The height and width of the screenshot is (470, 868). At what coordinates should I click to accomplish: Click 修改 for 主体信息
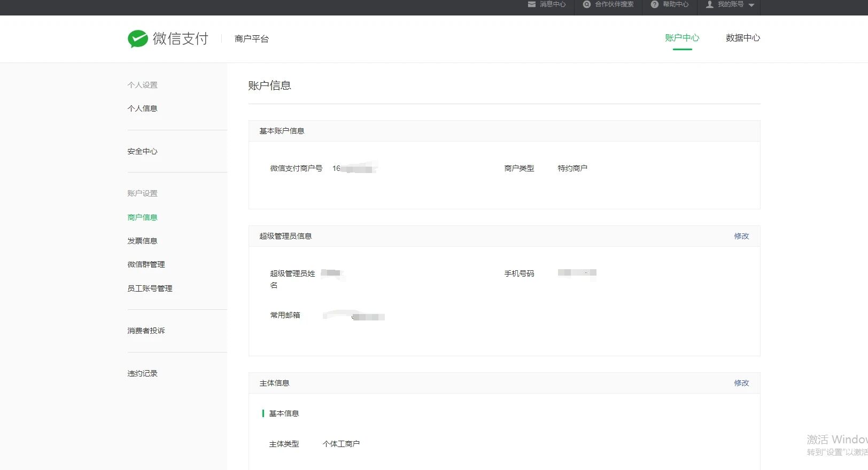coord(741,383)
